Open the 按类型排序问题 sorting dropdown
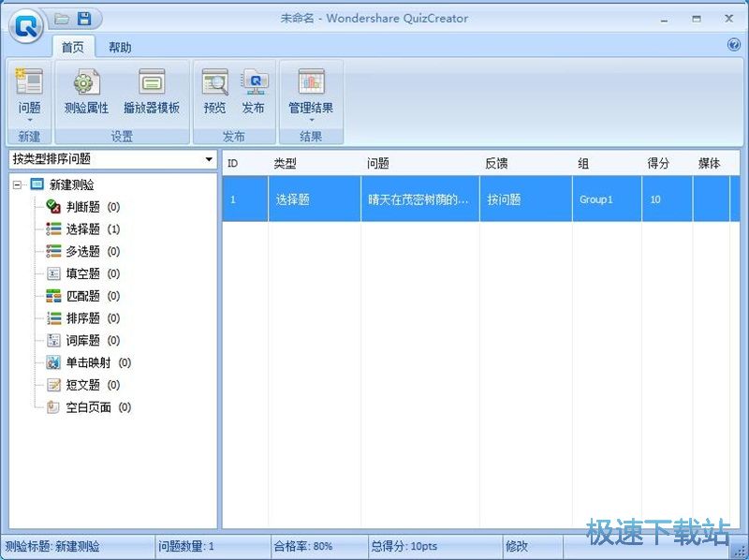 point(210,160)
